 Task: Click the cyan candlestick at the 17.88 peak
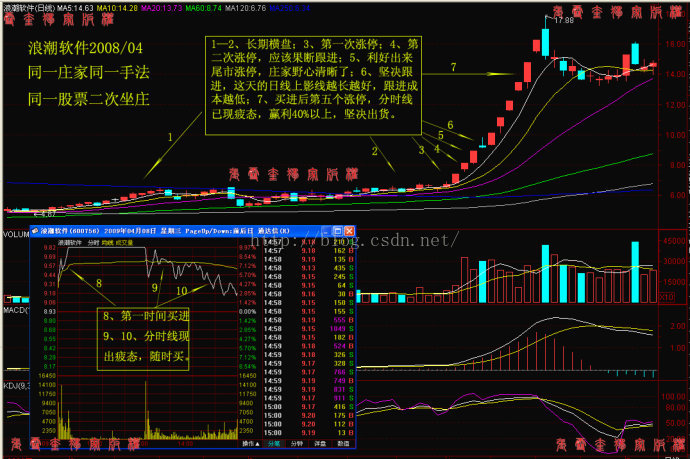pyautogui.click(x=546, y=41)
